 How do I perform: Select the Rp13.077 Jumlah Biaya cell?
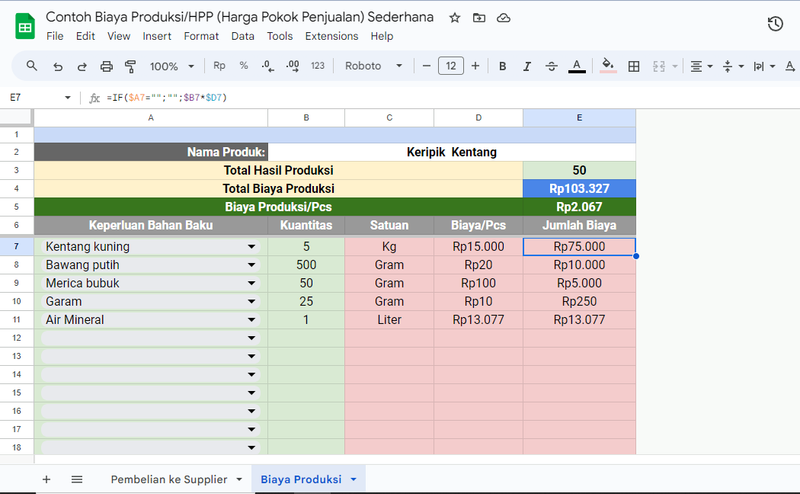[x=580, y=320]
